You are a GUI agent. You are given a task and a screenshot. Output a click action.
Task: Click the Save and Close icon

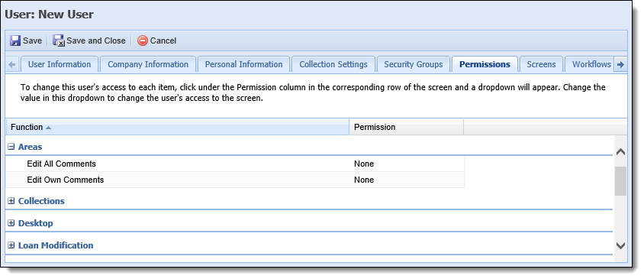(x=59, y=41)
